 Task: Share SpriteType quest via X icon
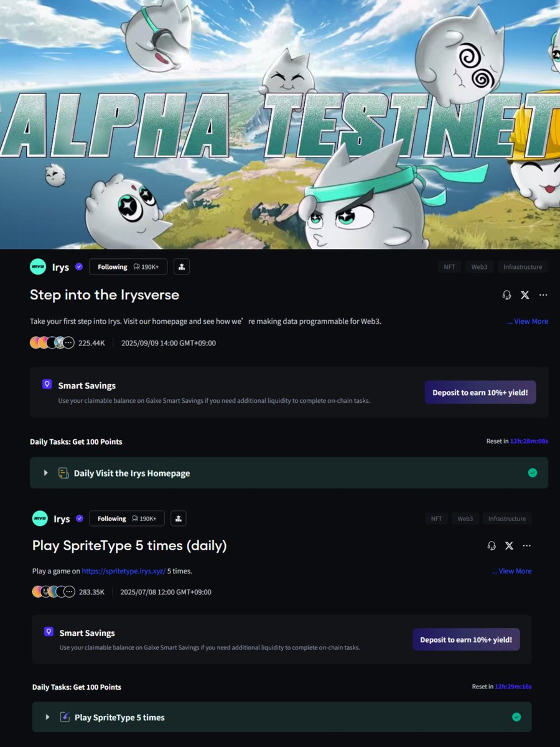[x=509, y=545]
